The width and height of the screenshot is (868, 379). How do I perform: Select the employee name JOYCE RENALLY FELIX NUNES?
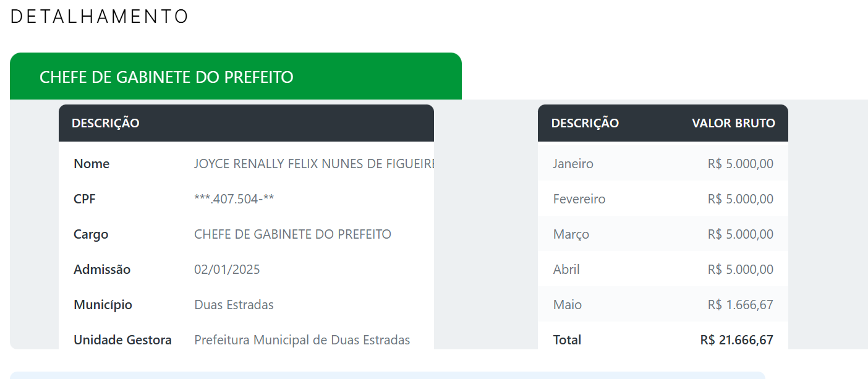(314, 164)
